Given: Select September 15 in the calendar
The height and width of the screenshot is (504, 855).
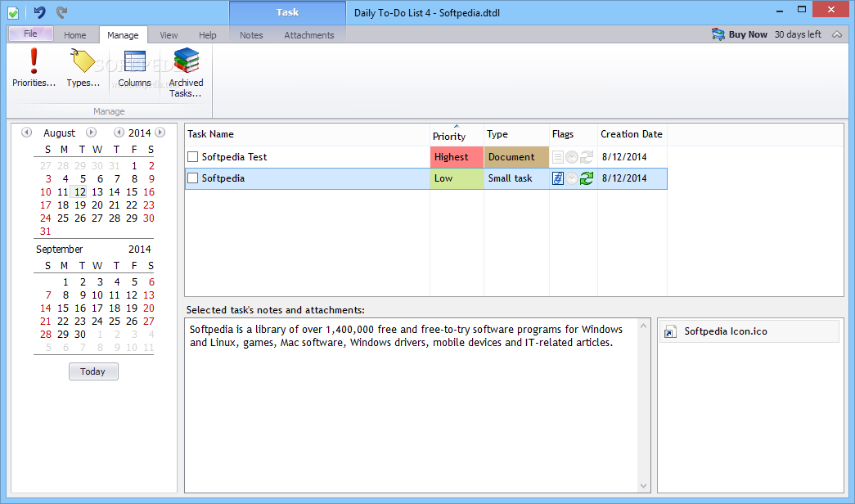Looking at the screenshot, I should click(x=63, y=308).
